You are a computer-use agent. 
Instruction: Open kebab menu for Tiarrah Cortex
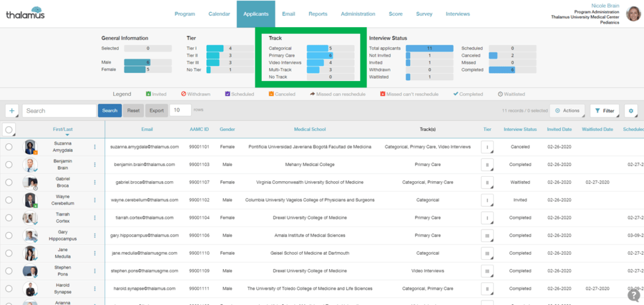95,218
